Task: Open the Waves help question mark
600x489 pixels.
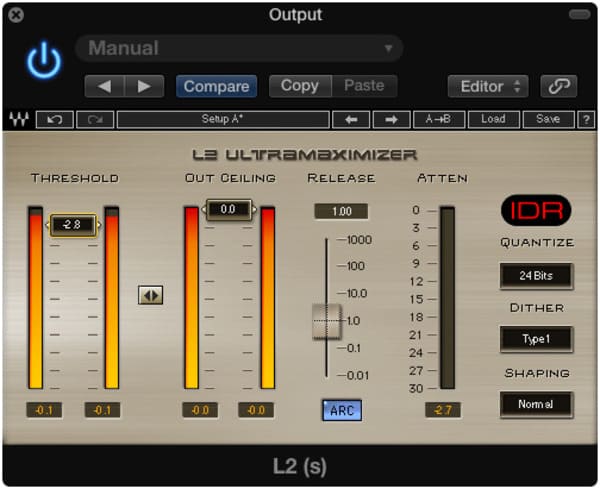Action: (587, 119)
